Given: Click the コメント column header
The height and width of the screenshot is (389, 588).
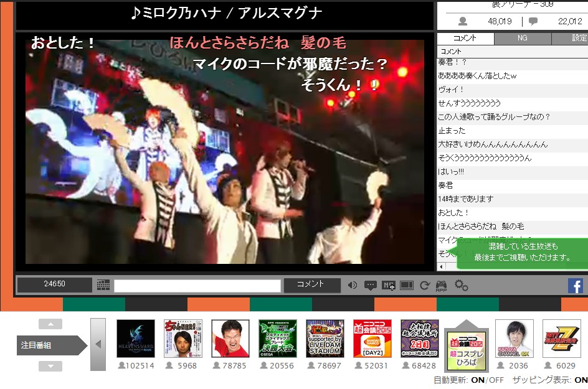Looking at the screenshot, I should [x=512, y=51].
